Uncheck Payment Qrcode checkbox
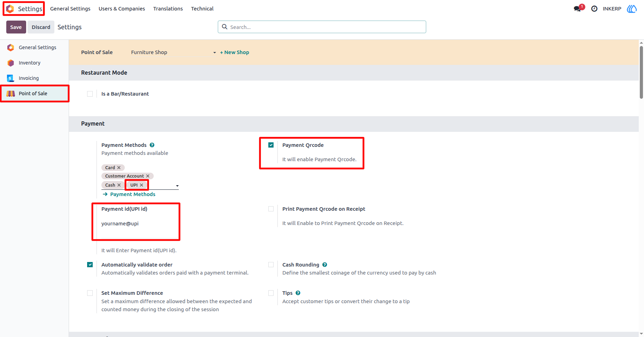644x337 pixels. pos(271,145)
